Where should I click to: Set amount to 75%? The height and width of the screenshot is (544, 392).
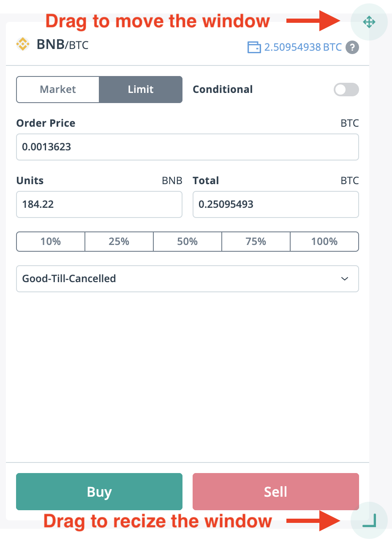[x=256, y=242]
